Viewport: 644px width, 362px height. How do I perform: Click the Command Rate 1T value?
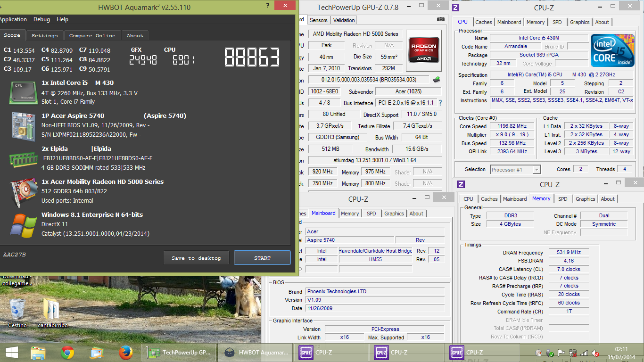[x=569, y=312]
